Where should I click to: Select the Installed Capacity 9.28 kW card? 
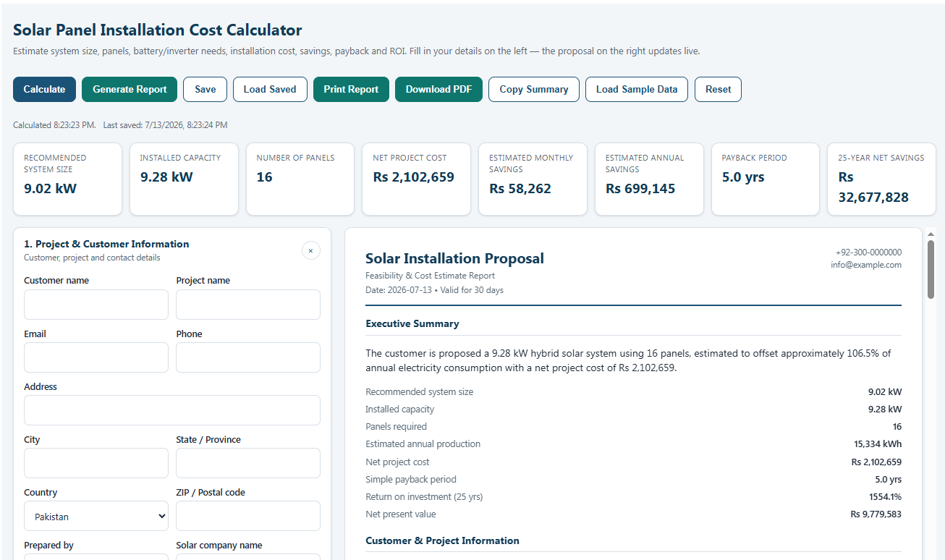pos(184,179)
